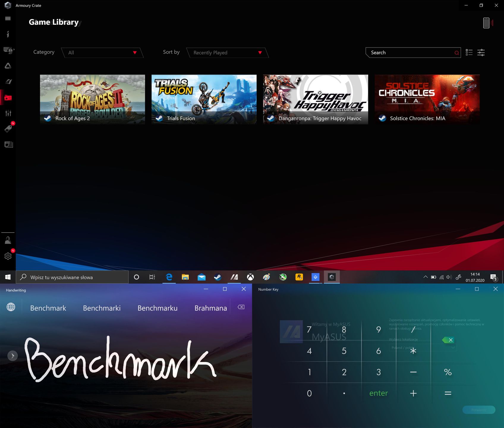Open the Scenario Profiles sliders sidebar icon

(8, 113)
